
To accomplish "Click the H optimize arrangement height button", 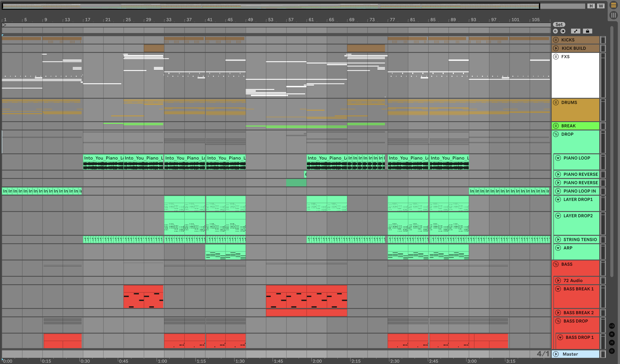I will click(x=591, y=6).
